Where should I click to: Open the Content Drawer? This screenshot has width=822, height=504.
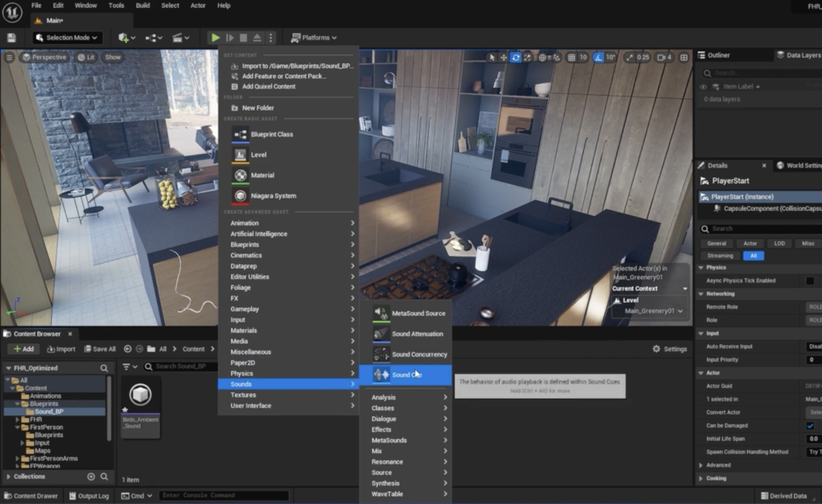click(x=31, y=495)
